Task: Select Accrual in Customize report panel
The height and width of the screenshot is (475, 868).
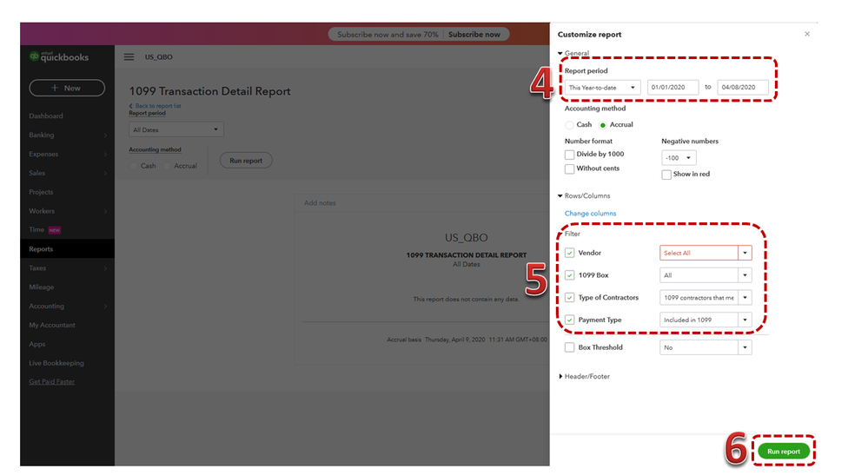Action: pos(603,125)
